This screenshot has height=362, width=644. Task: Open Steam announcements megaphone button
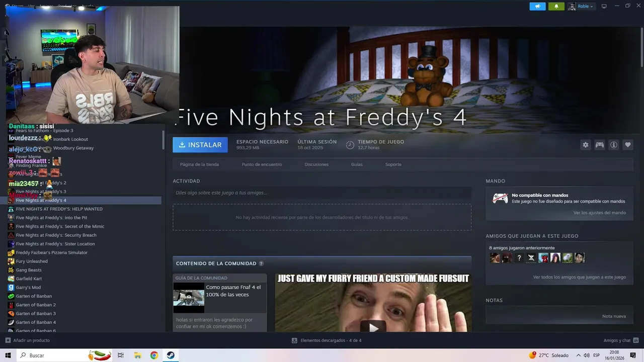(537, 7)
